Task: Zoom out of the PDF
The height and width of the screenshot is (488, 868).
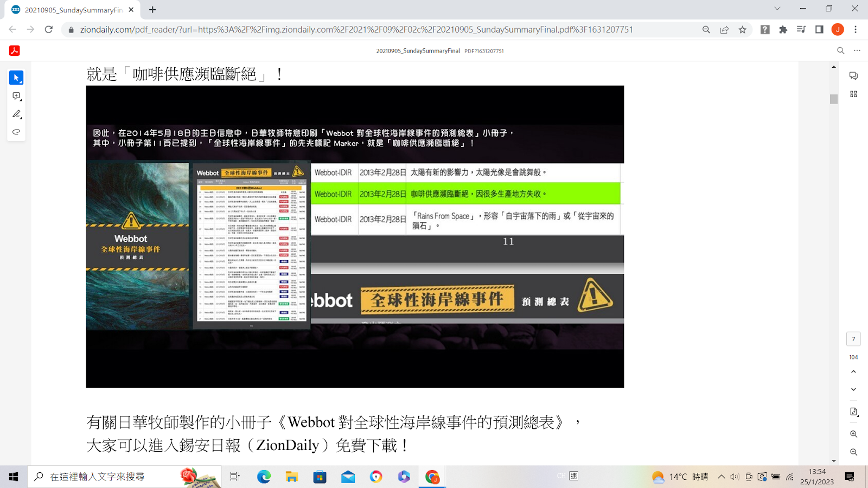Action: tap(853, 452)
